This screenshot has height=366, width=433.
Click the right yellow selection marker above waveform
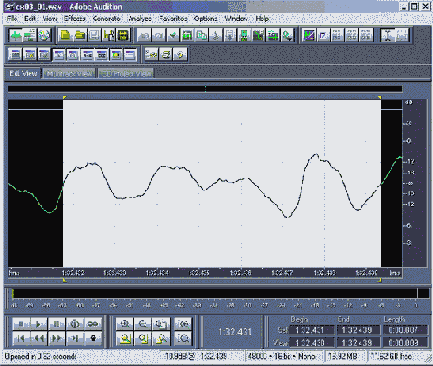[x=379, y=97]
